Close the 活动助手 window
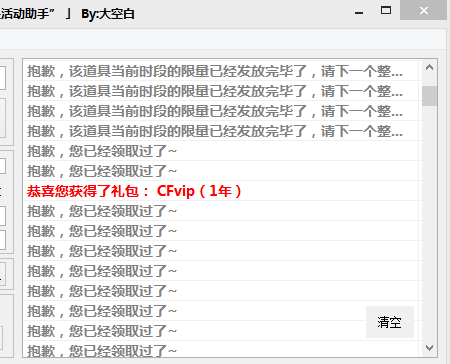This screenshot has height=364, width=450. coord(423,11)
